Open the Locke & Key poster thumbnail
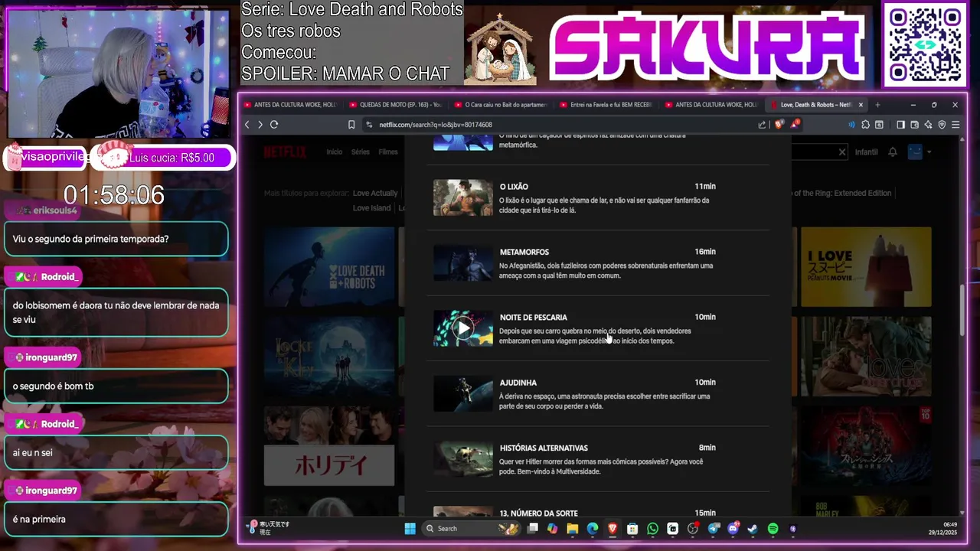 [329, 357]
